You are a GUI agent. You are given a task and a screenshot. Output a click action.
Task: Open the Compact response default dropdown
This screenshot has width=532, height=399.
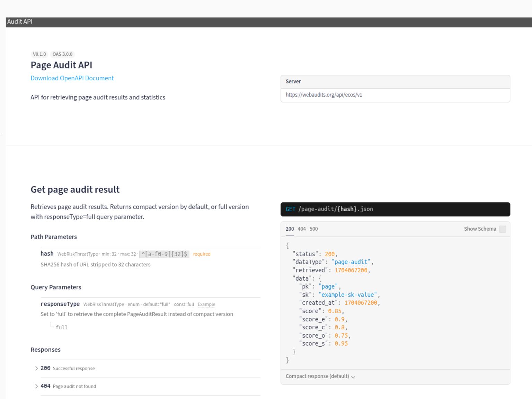tap(320, 376)
